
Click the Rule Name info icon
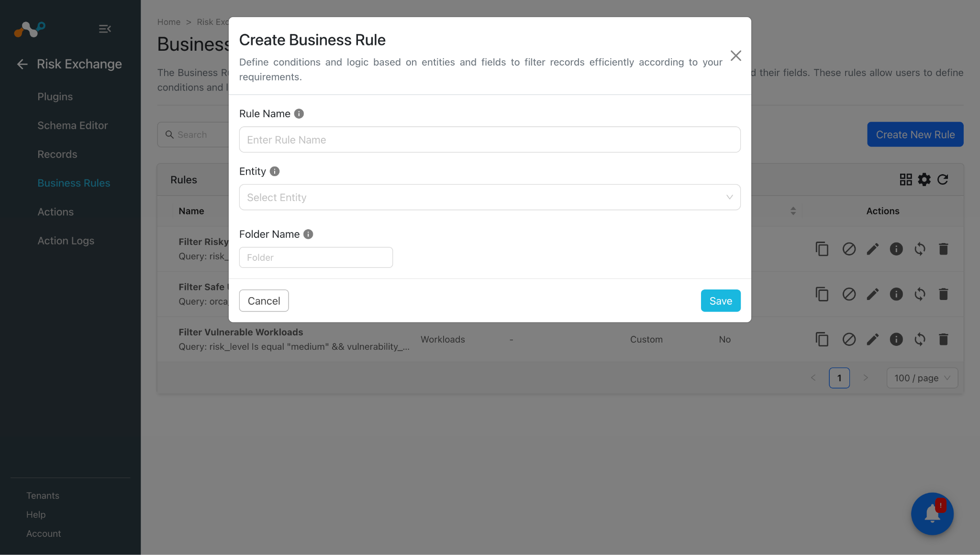[299, 113]
